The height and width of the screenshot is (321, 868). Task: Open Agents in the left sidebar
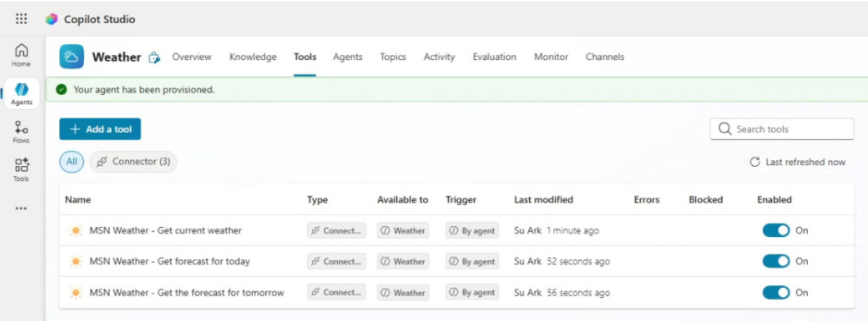pyautogui.click(x=21, y=93)
